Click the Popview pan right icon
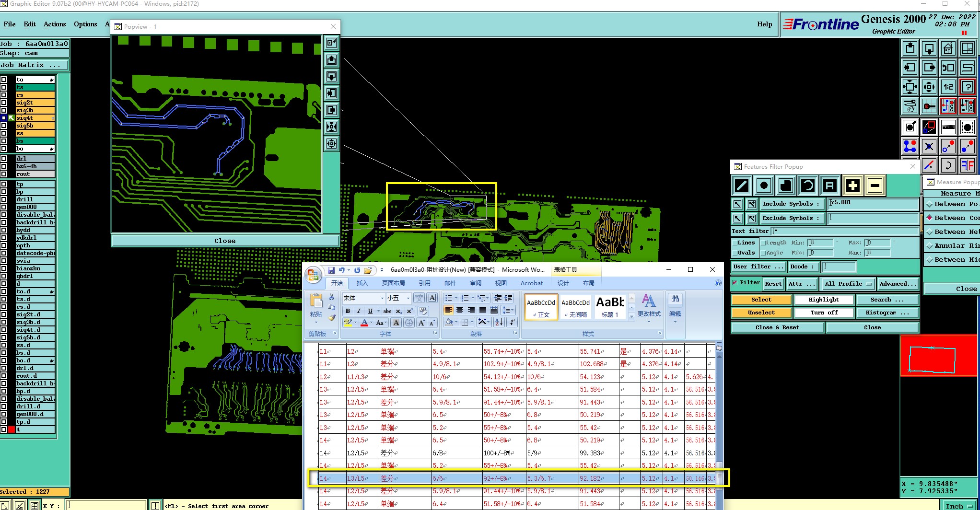Image resolution: width=980 pixels, height=510 pixels. [x=331, y=110]
